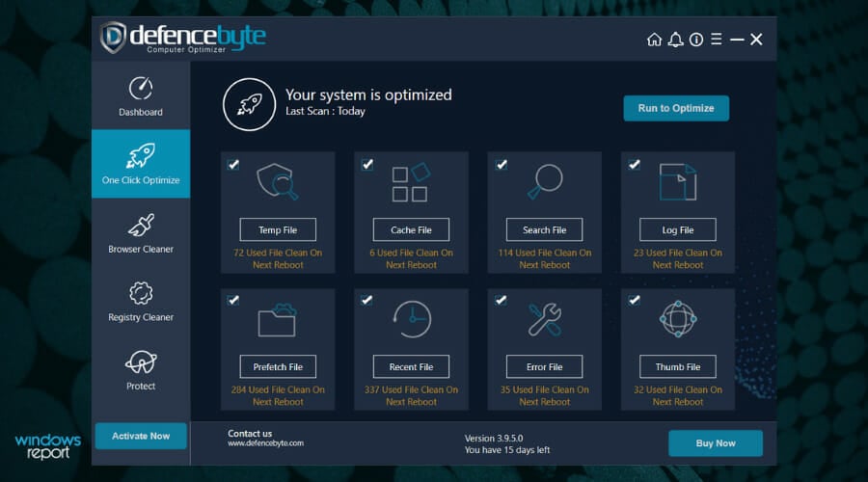Uncheck the Temp File checkbox

click(233, 164)
